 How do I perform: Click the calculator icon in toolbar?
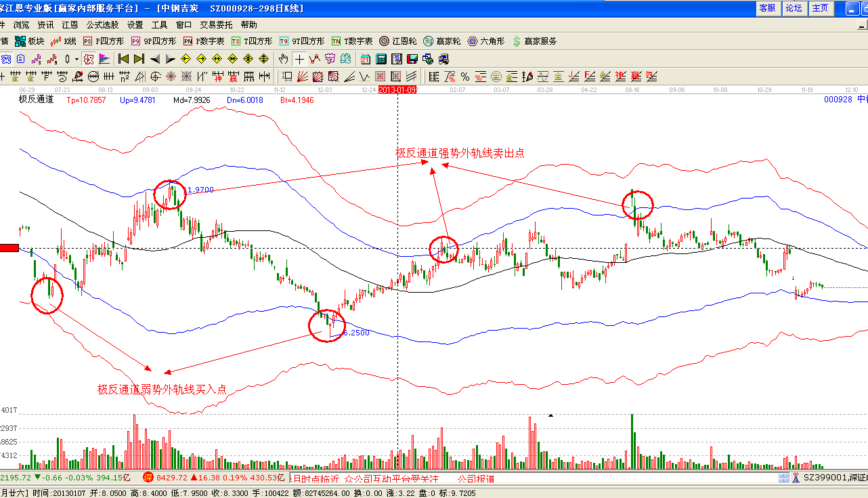click(x=381, y=59)
